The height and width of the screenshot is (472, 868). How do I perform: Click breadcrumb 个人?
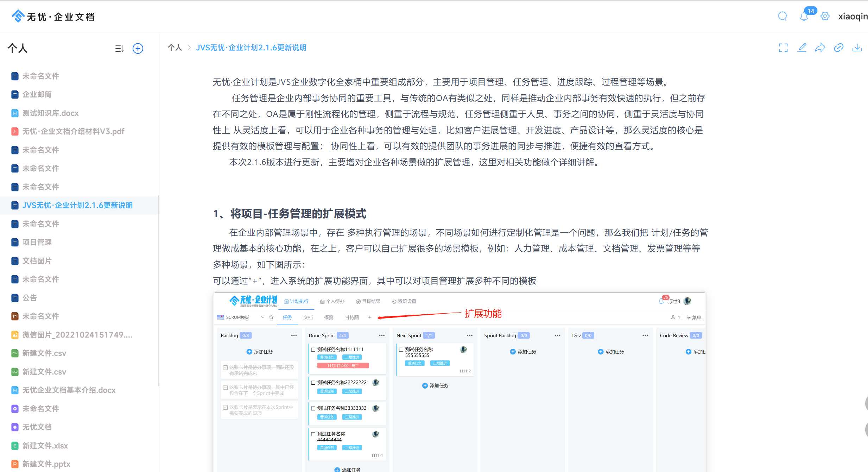coord(175,48)
